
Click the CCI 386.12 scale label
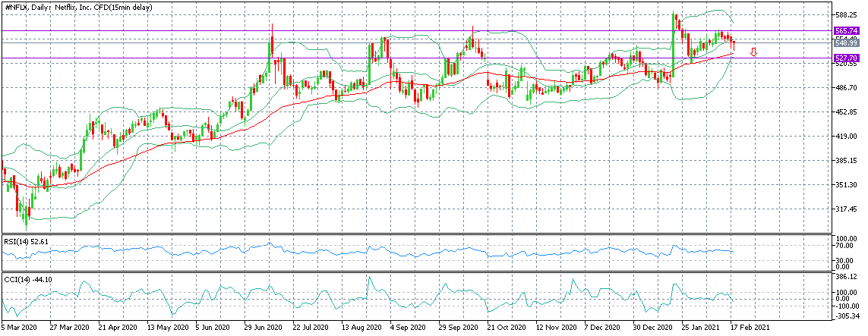coord(845,276)
